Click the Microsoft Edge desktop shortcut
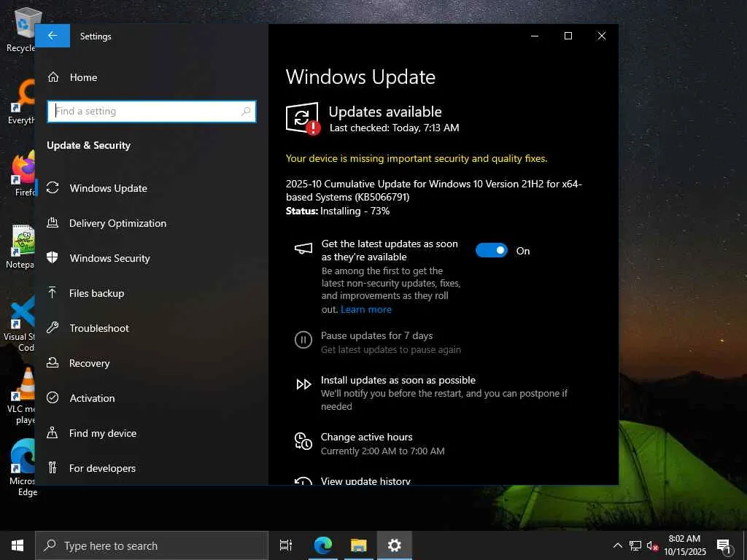 pos(21,467)
